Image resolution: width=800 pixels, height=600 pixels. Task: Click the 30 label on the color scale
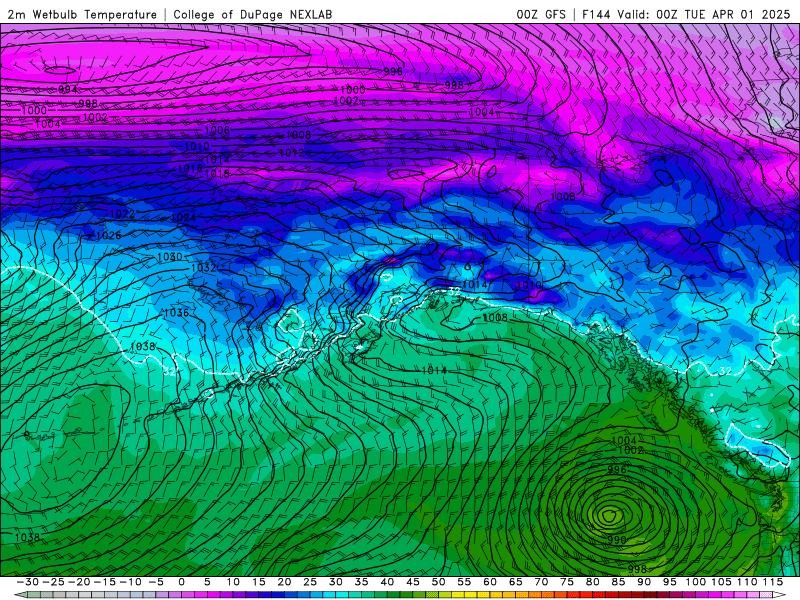point(336,582)
